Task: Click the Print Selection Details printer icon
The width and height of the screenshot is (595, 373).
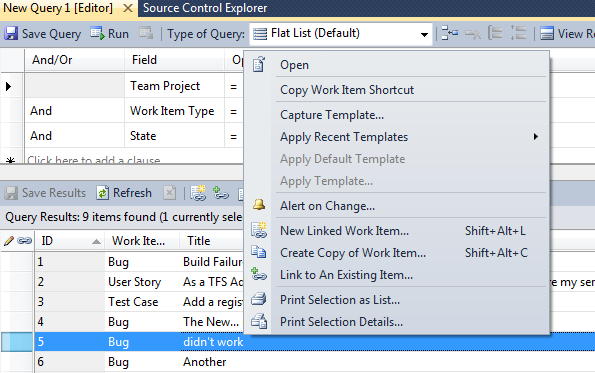Action: (259, 321)
